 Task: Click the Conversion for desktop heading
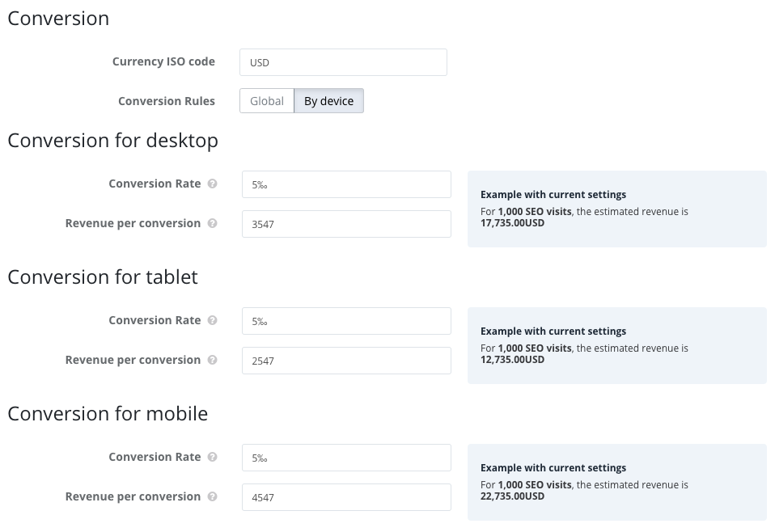[112, 141]
